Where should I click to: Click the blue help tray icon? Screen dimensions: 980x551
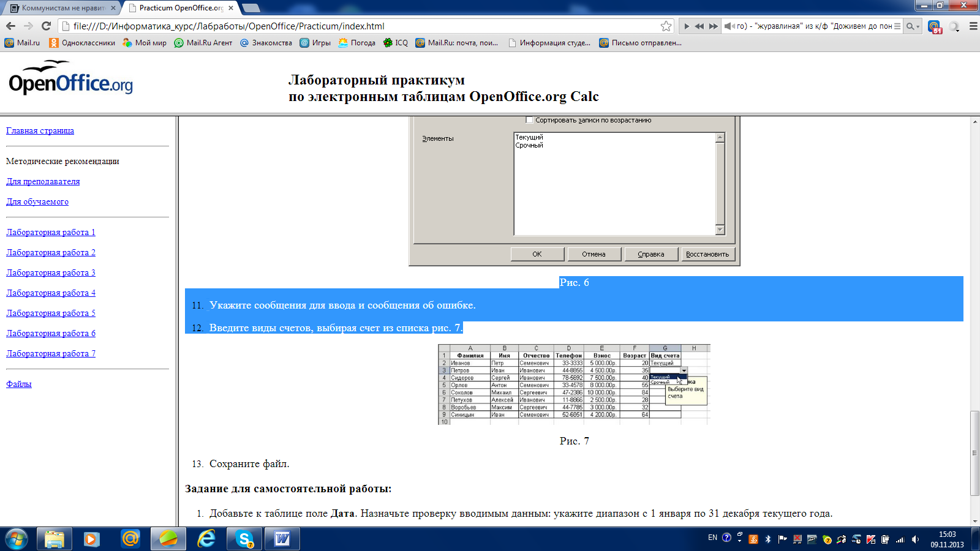(726, 538)
